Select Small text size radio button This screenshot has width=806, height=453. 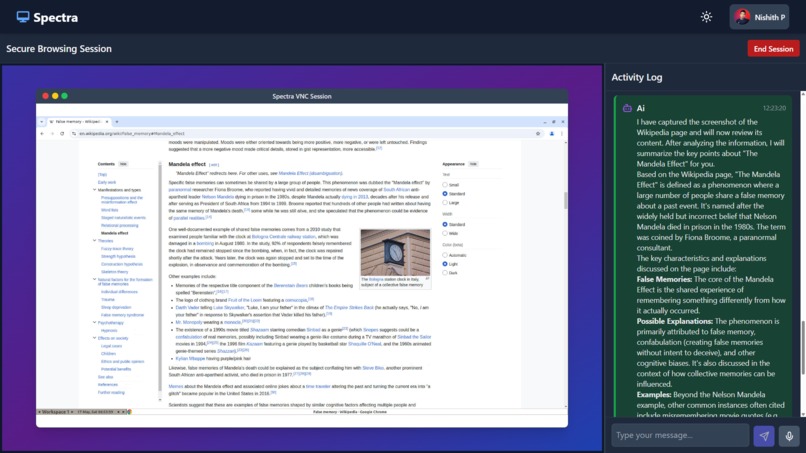tap(445, 185)
